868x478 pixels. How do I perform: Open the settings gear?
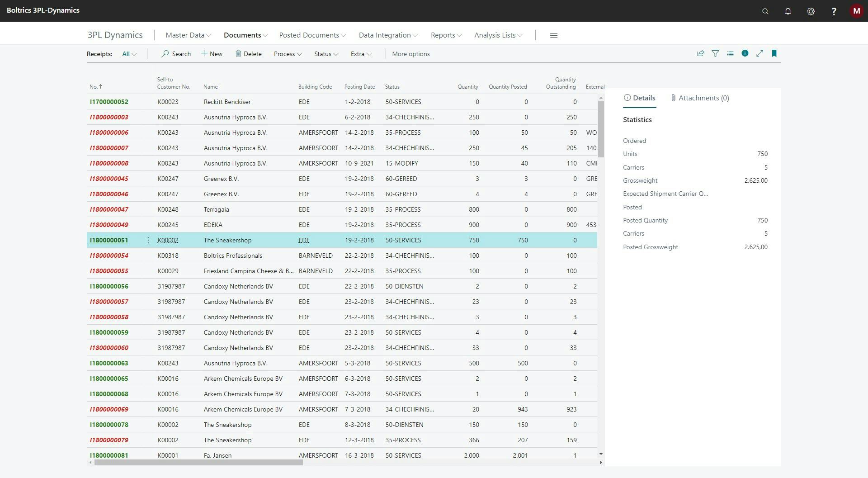click(811, 11)
